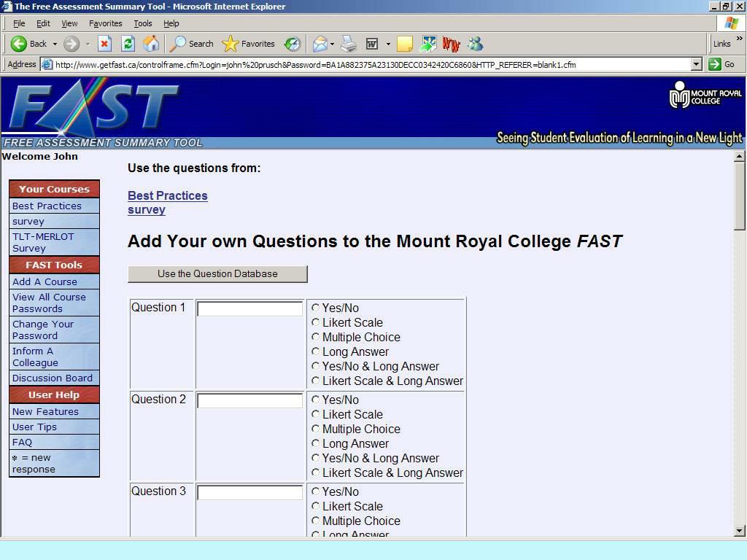Select Yes/No for Question 1
This screenshot has width=747, height=560.
pos(315,308)
